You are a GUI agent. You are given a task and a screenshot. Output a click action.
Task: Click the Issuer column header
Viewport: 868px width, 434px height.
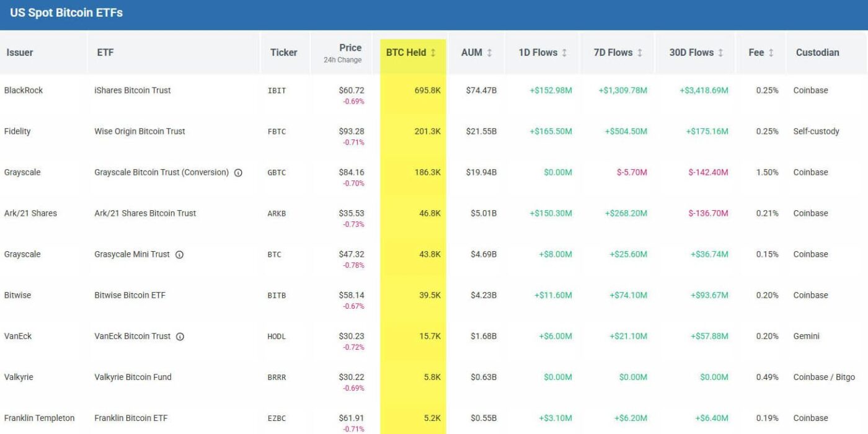click(x=20, y=53)
